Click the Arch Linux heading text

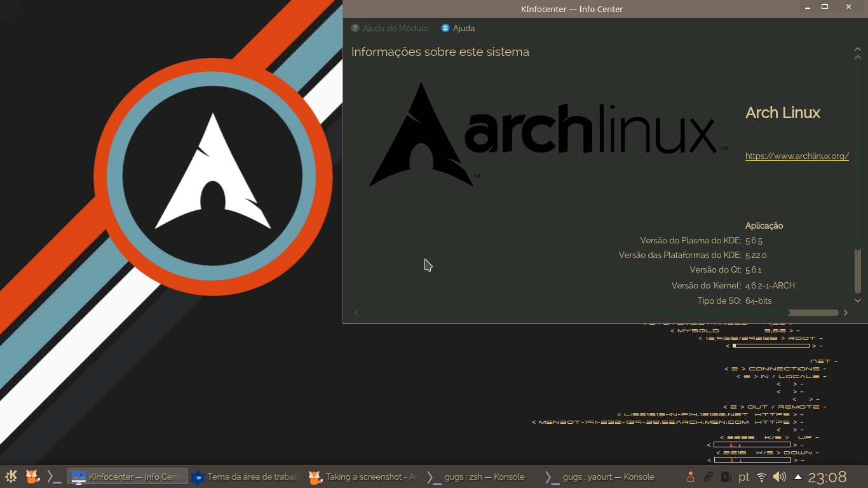783,112
